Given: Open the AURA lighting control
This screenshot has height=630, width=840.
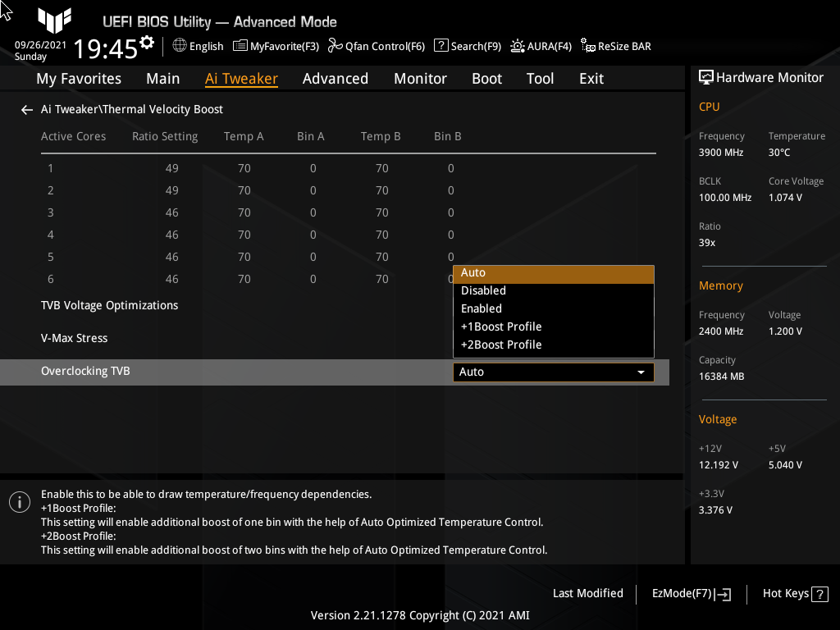Looking at the screenshot, I should [541, 46].
